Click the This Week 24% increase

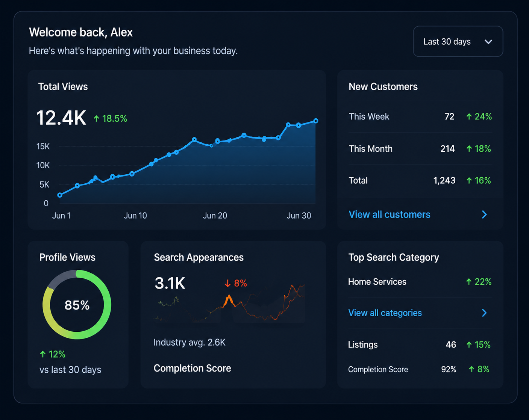[x=479, y=116]
